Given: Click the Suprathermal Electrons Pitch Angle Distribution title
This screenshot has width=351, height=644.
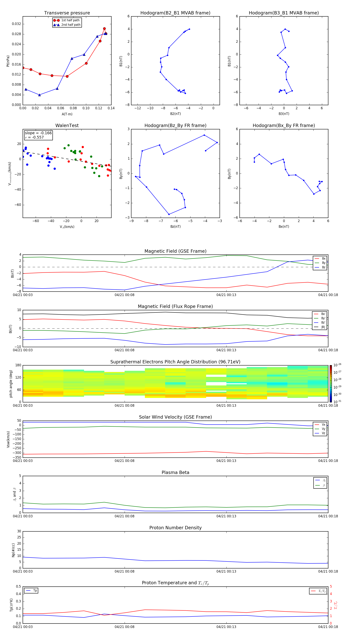Looking at the screenshot, I should tap(175, 362).
